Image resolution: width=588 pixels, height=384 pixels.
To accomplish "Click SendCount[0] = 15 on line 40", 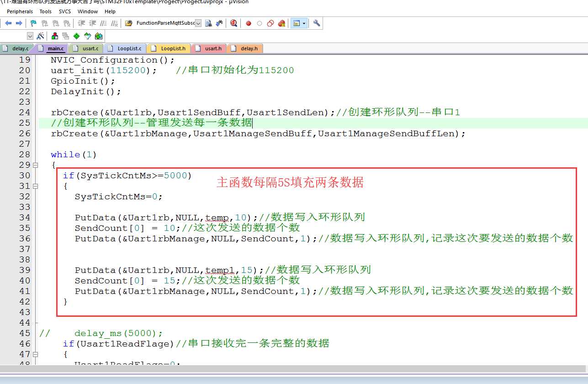I will (125, 281).
